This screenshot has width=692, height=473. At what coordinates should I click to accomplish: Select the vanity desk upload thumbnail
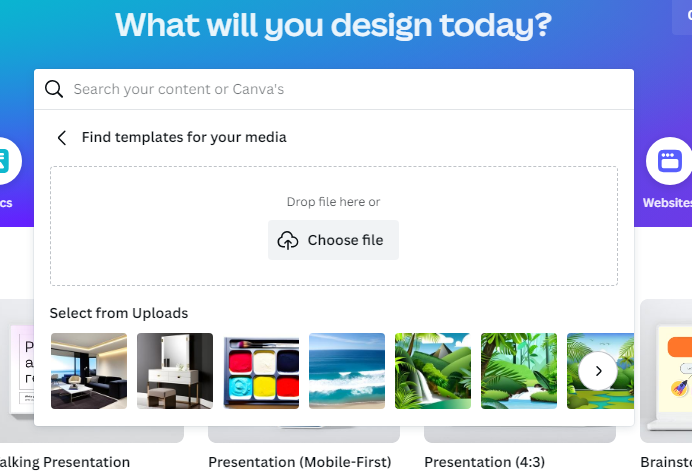(175, 371)
